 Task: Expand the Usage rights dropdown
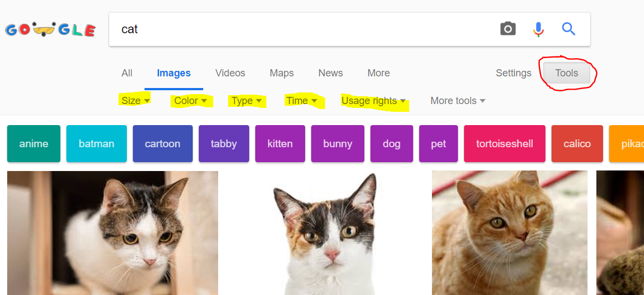tap(374, 101)
